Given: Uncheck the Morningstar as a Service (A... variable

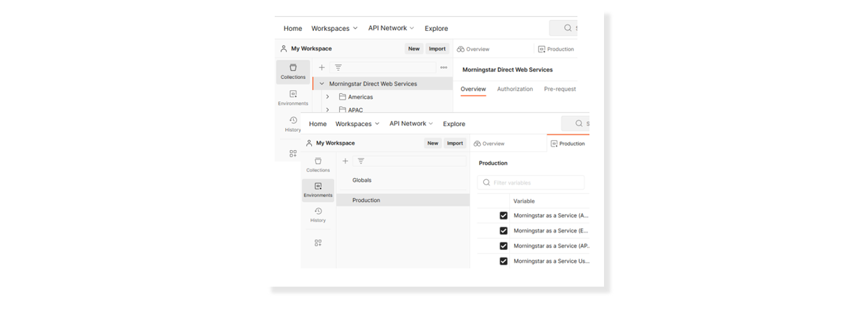Looking at the screenshot, I should (x=503, y=215).
